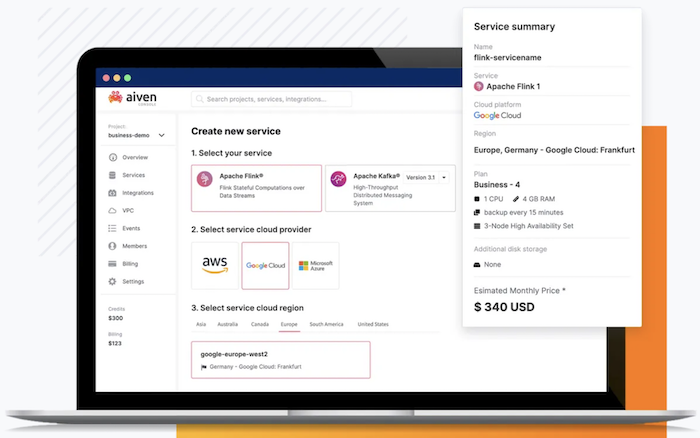Focus the search projects, services, integrations field
The image size is (700, 438).
(x=271, y=99)
